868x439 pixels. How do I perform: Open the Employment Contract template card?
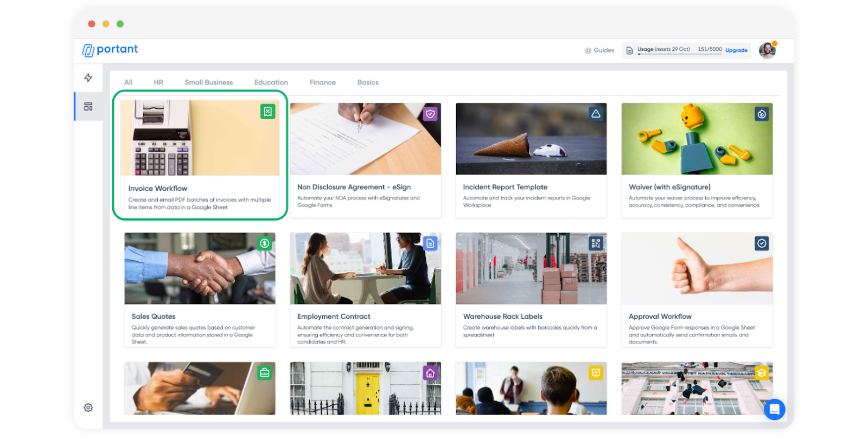tap(365, 290)
